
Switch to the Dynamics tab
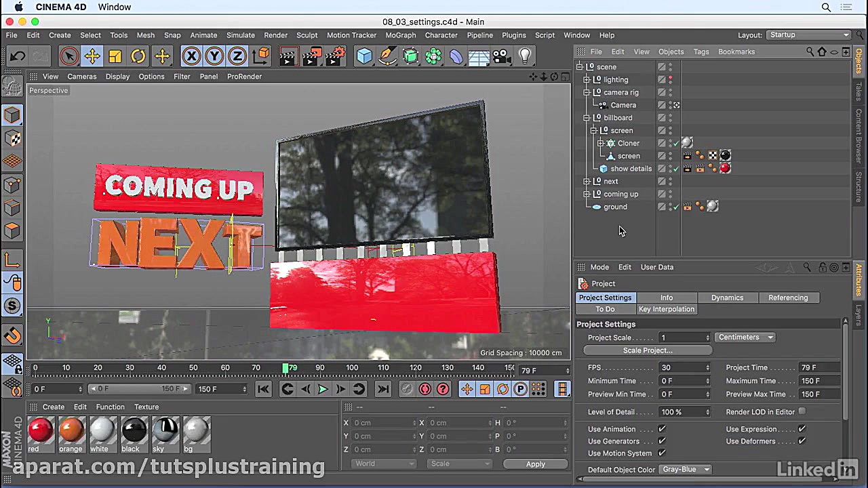(x=727, y=298)
